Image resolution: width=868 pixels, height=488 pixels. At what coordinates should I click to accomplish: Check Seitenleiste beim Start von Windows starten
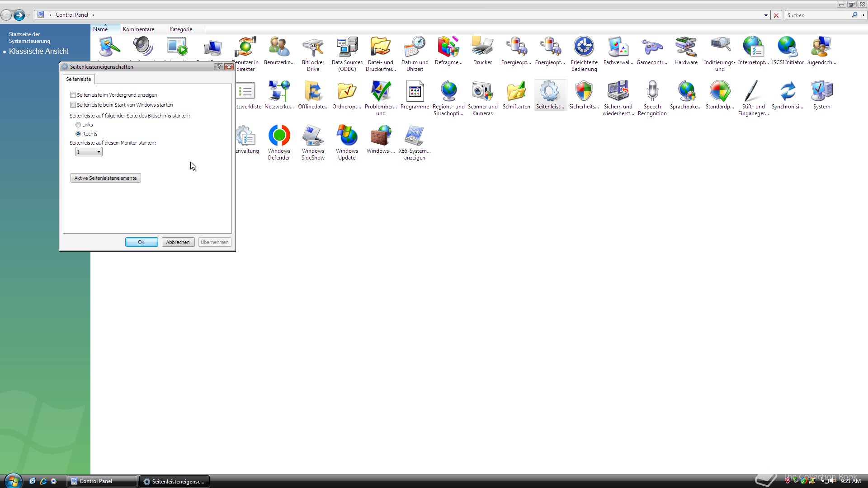(73, 105)
